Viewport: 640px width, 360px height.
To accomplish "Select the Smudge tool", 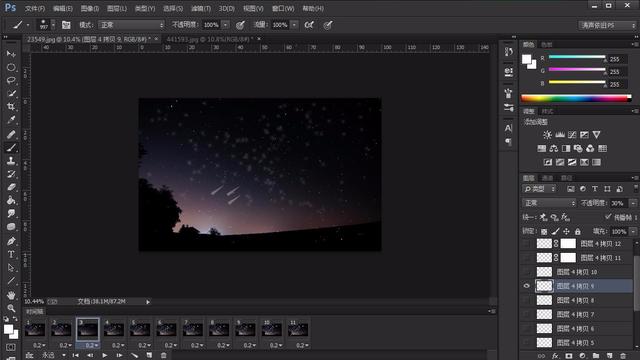I will (11, 213).
